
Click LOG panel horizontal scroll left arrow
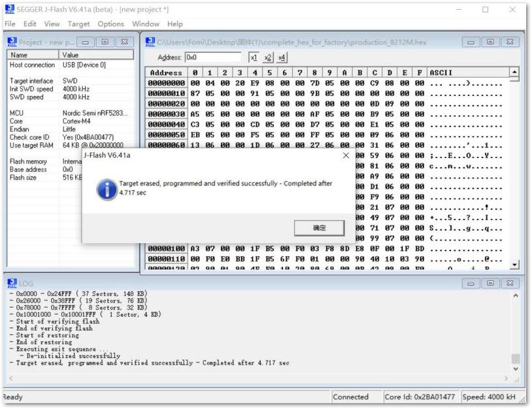11,378
